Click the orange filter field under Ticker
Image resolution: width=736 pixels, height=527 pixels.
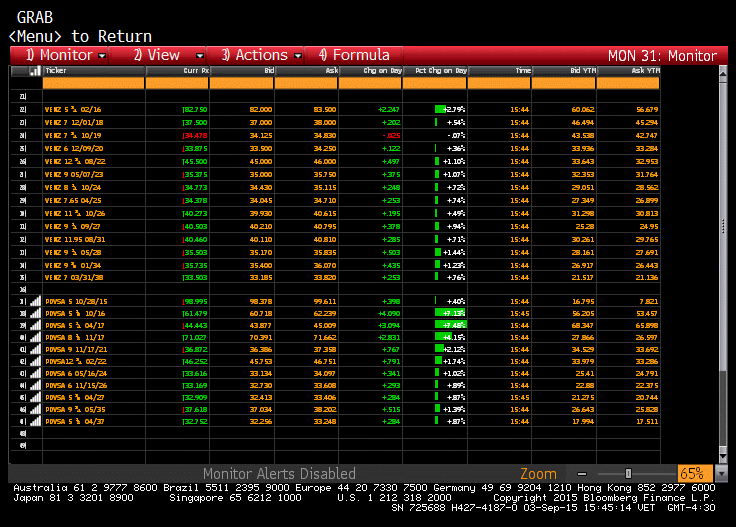tap(93, 83)
